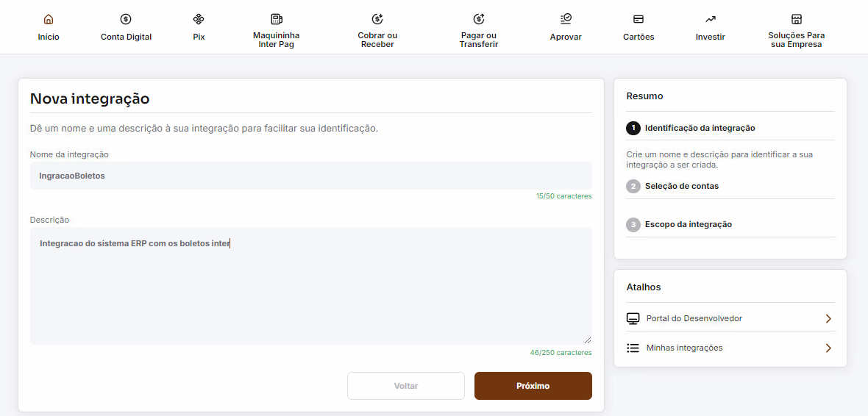Click the Início home icon
868x416 pixels.
click(x=49, y=19)
